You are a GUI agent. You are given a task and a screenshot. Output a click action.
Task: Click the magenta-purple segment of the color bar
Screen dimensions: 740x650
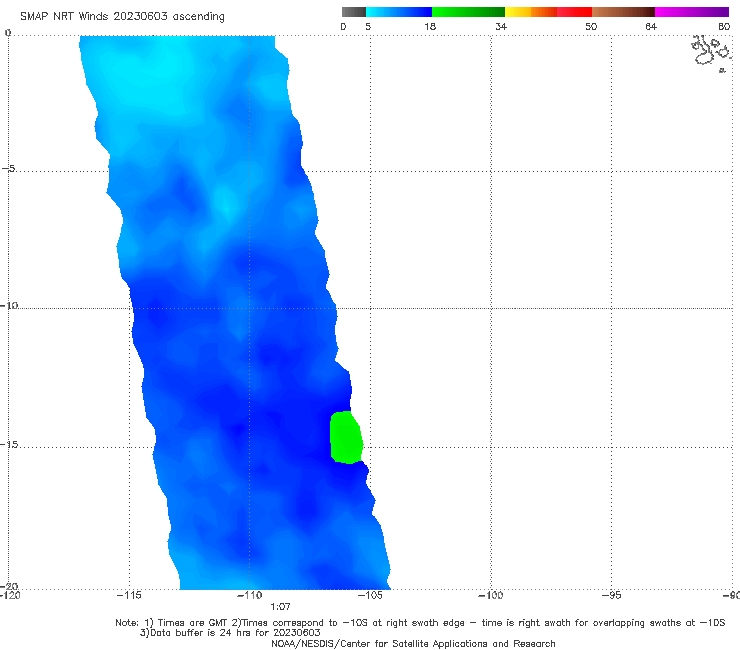(692, 12)
